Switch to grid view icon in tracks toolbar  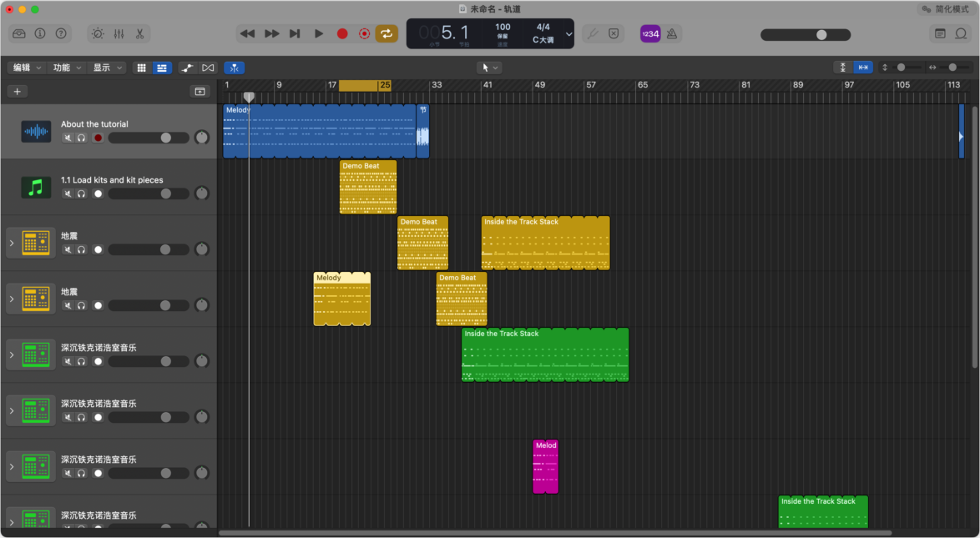pyautogui.click(x=142, y=68)
